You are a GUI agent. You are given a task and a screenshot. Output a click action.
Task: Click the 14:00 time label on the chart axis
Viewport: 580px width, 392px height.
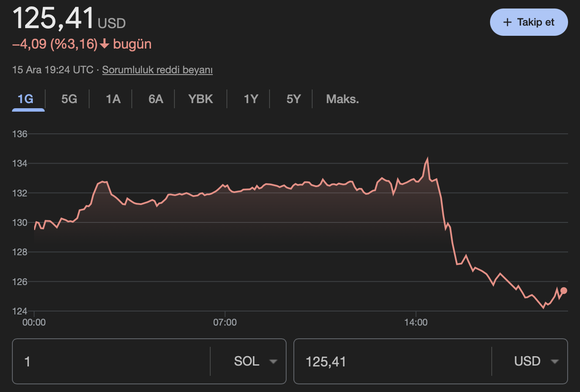point(416,323)
